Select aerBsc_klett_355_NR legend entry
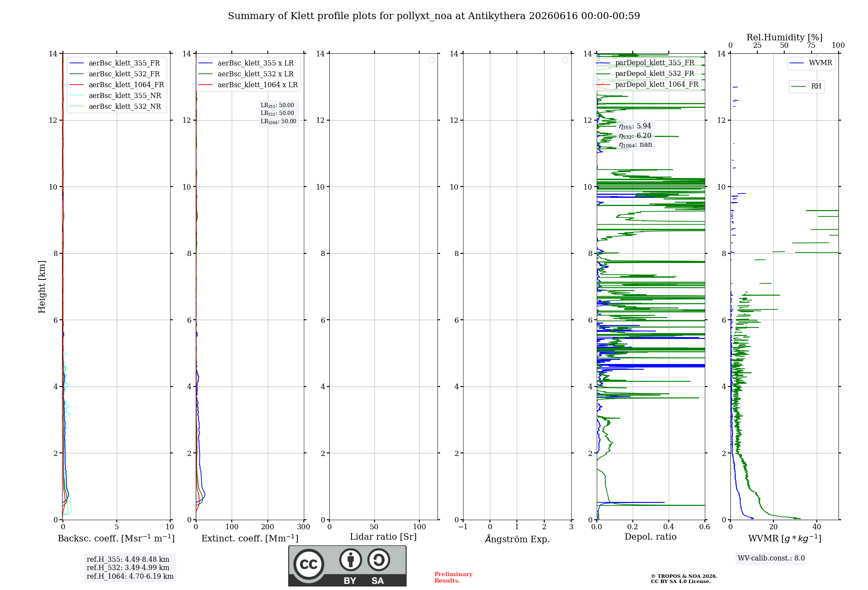The width and height of the screenshot is (868, 590). coord(117,96)
